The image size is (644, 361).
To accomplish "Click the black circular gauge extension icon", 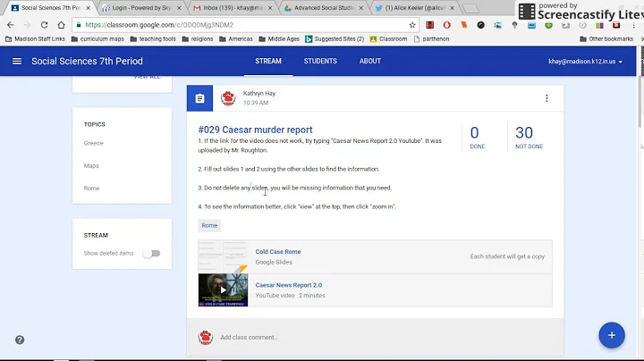I will (480, 25).
